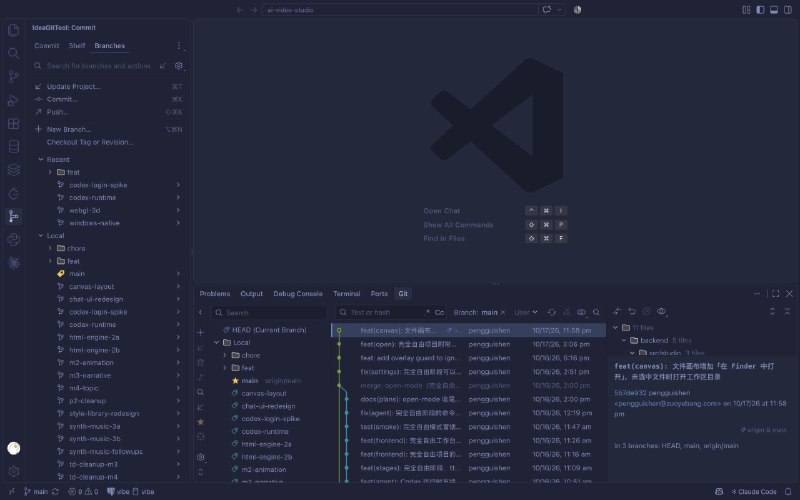Open Run and Debug view
The width and height of the screenshot is (800, 500).
(14, 100)
